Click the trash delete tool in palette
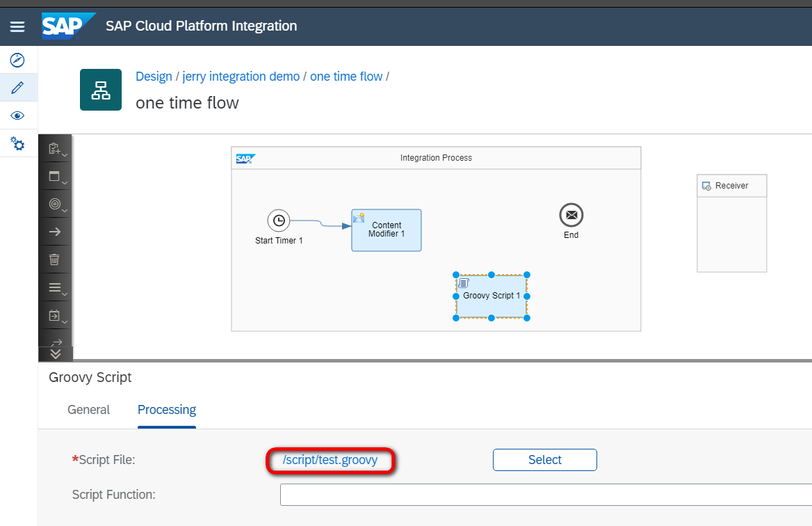Screen dimensions: 812x526 coord(55,260)
